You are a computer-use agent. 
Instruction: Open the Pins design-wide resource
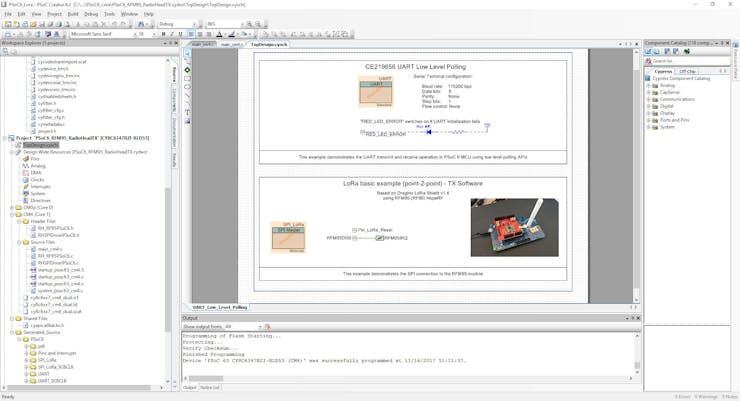(35, 159)
